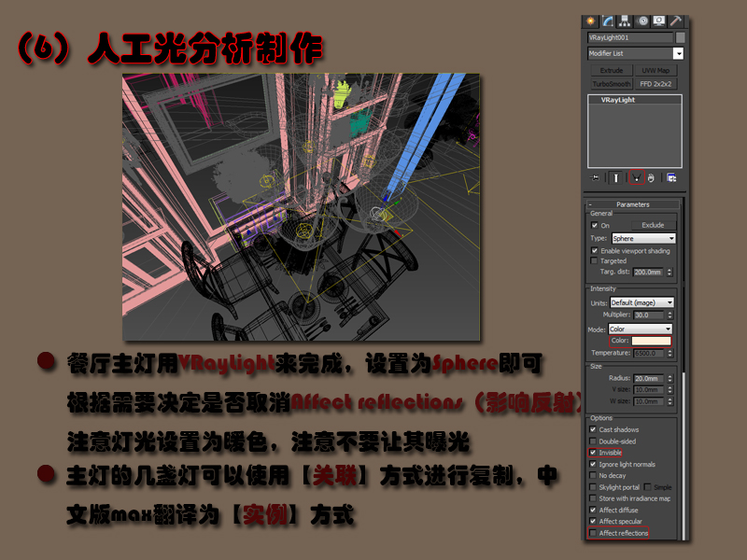
Task: Toggle Cast shadows checkbox
Action: click(x=593, y=429)
